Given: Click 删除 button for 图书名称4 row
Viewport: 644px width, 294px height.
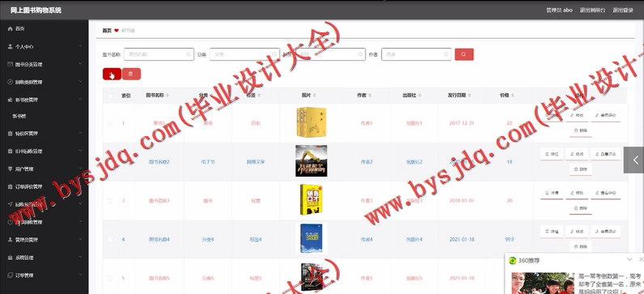Looking at the screenshot, I should (x=581, y=247).
